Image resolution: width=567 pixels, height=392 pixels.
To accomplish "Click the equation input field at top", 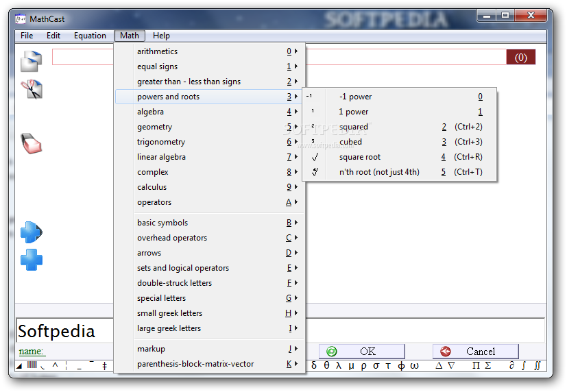I will tap(279, 57).
